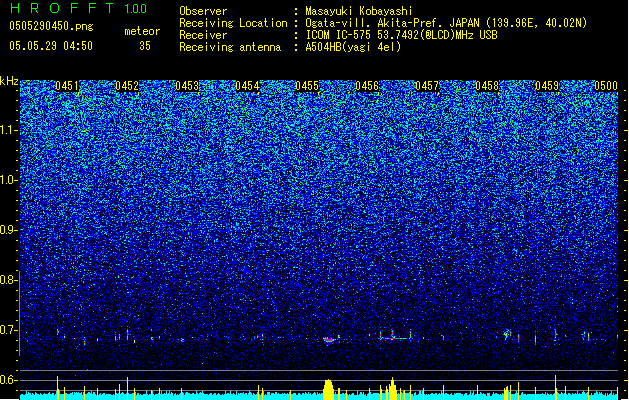Click the 0454 time marker
This screenshot has width=629, height=400.
click(247, 86)
